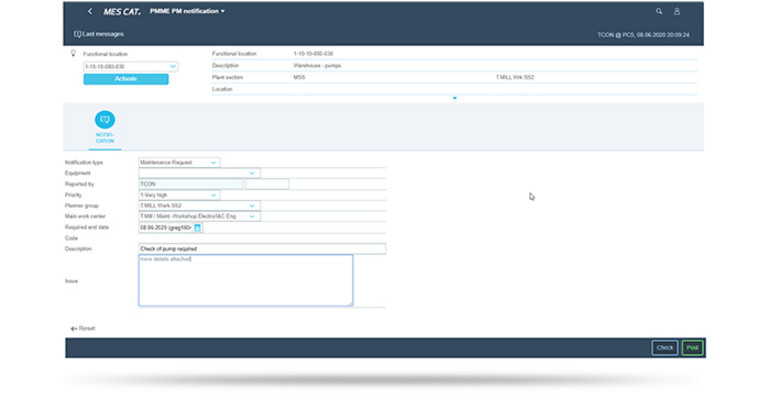Viewport: 770px width, 400px height.
Task: Click the Activate button
Action: point(126,79)
